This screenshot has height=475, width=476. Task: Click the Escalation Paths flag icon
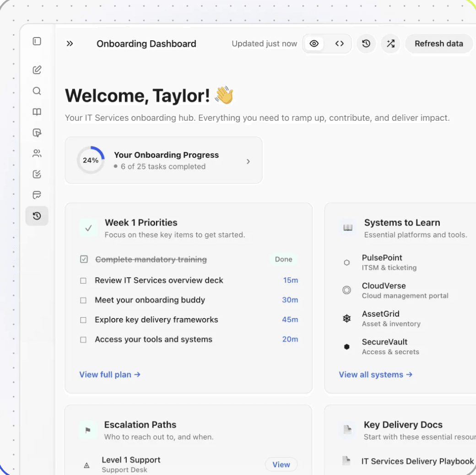[x=88, y=430]
